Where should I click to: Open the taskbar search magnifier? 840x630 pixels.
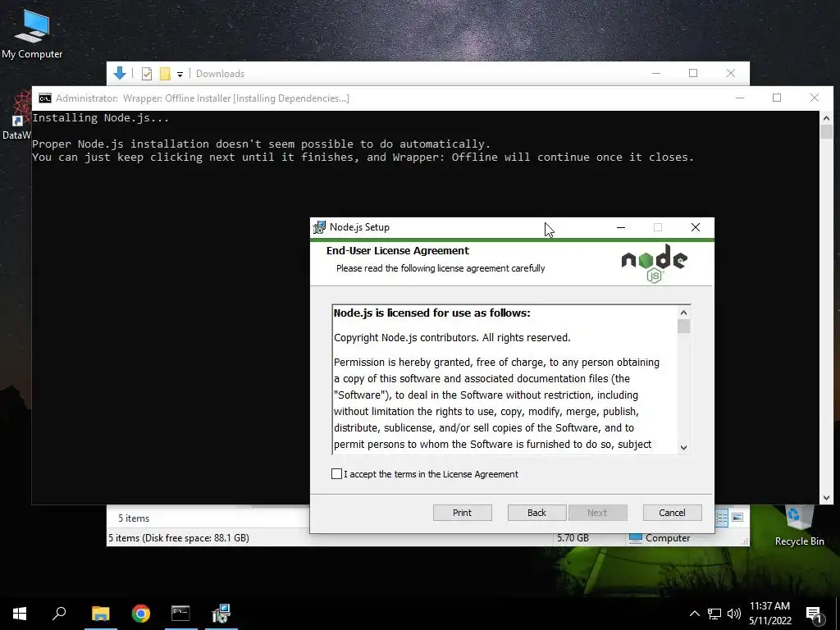click(x=59, y=614)
